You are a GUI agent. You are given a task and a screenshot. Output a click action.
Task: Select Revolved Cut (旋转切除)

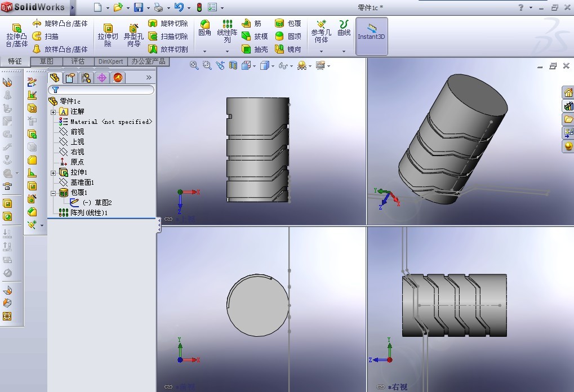pos(168,24)
